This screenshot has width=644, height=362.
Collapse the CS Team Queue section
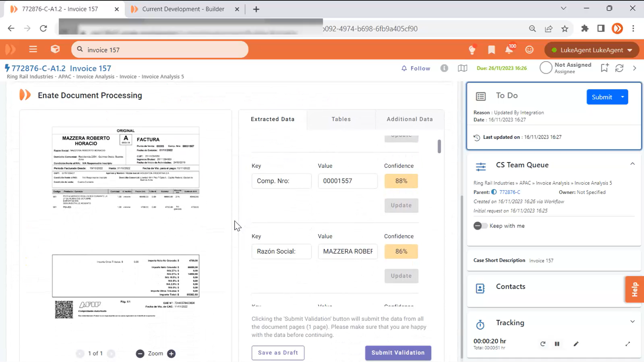(632, 164)
